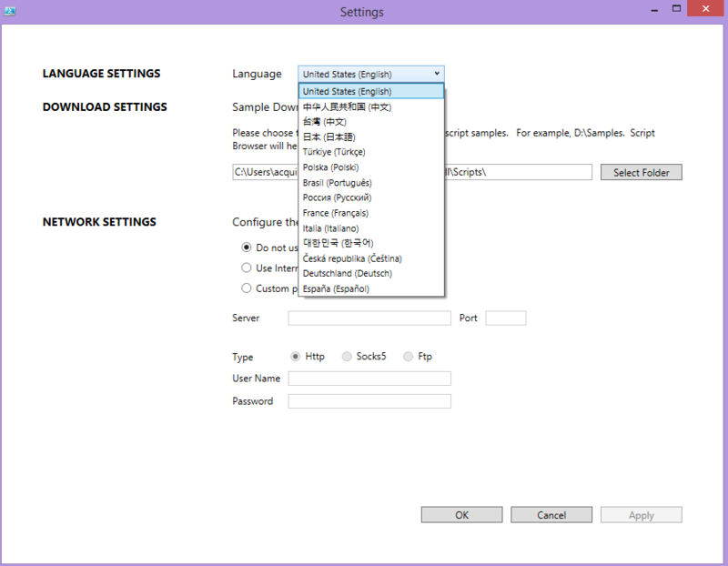The height and width of the screenshot is (566, 728).
Task: Minimize the Settings window
Action: click(654, 9)
